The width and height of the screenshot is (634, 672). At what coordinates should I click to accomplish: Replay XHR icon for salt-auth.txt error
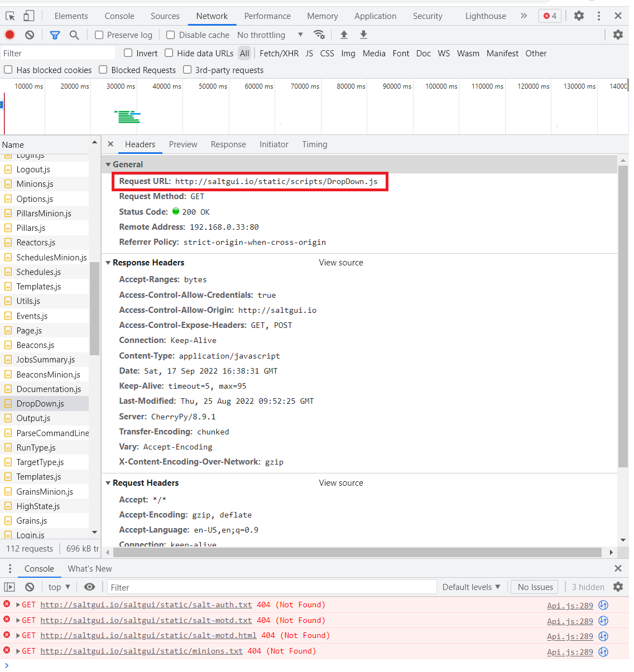pyautogui.click(x=603, y=605)
